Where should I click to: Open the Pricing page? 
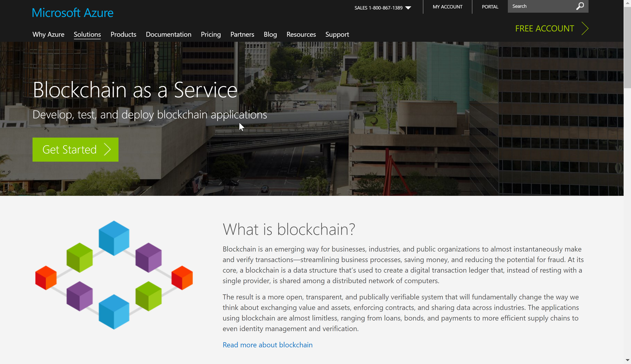tap(211, 34)
